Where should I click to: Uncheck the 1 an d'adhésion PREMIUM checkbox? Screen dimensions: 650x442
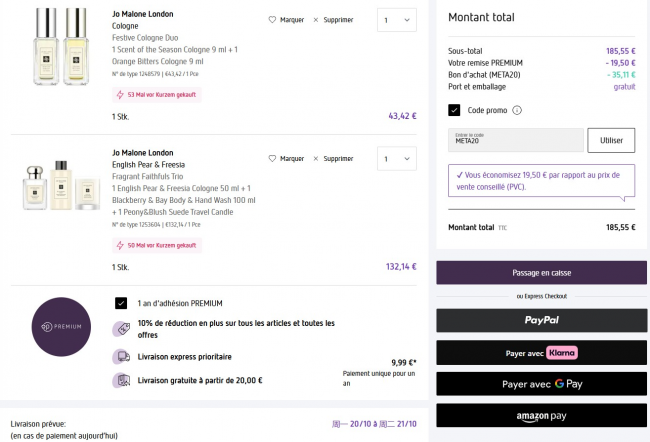pyautogui.click(x=121, y=302)
